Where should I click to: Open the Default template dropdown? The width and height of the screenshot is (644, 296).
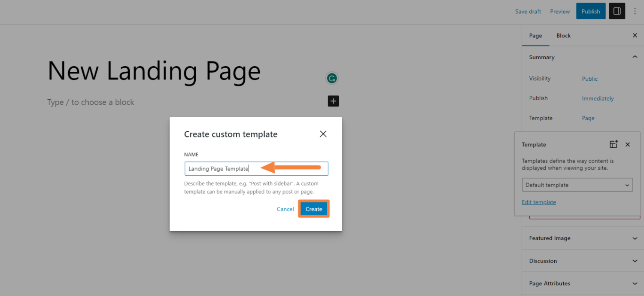[577, 185]
